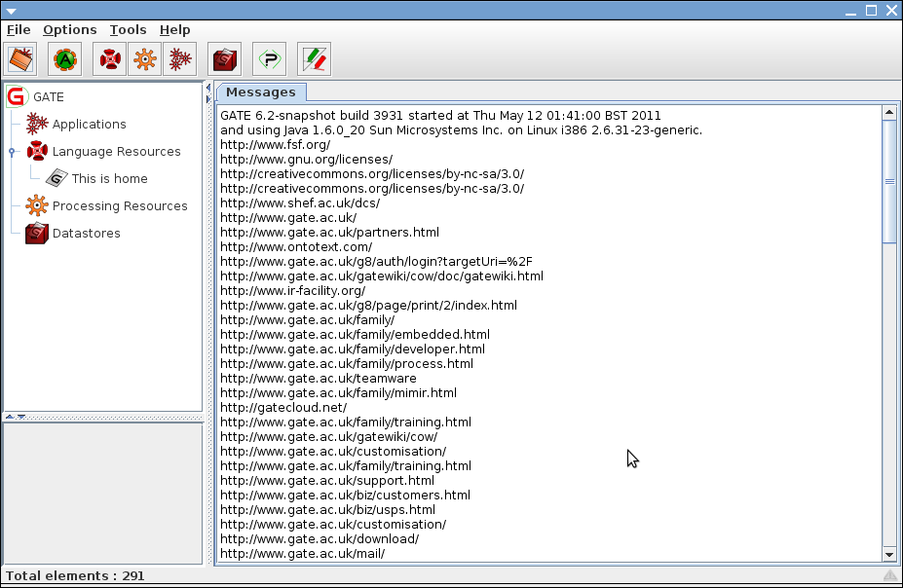Click the new processing resource toolbar icon
This screenshot has width=903, height=588.
(x=145, y=58)
